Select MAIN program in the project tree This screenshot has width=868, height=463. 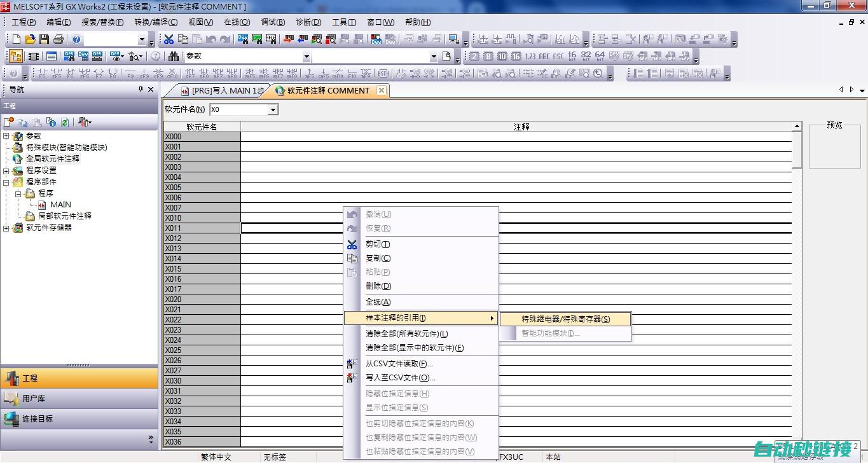click(x=60, y=205)
